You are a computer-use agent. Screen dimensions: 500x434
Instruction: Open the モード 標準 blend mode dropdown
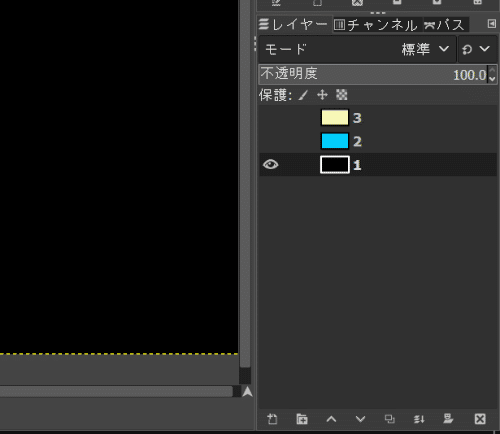pos(357,49)
